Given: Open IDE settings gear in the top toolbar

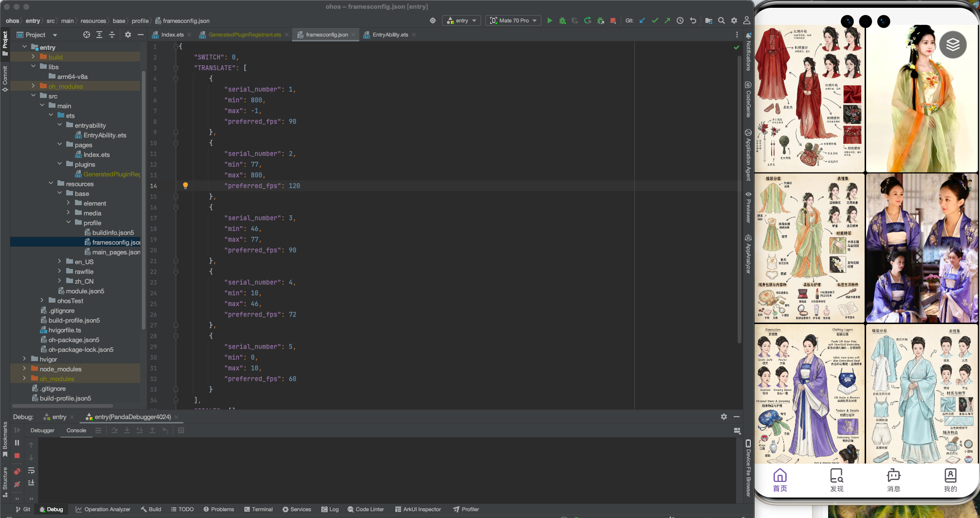Looking at the screenshot, I should 734,20.
